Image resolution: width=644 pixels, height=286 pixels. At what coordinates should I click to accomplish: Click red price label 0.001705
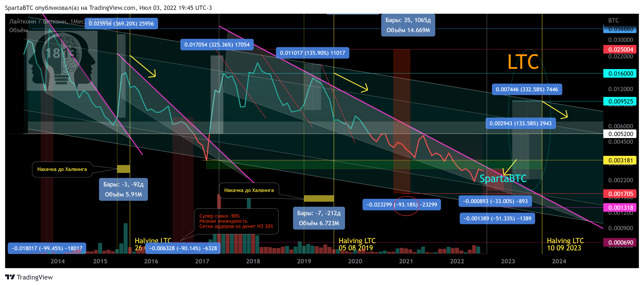(x=620, y=194)
